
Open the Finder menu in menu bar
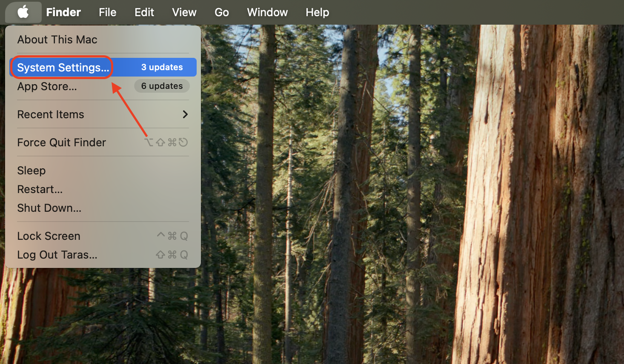click(63, 12)
